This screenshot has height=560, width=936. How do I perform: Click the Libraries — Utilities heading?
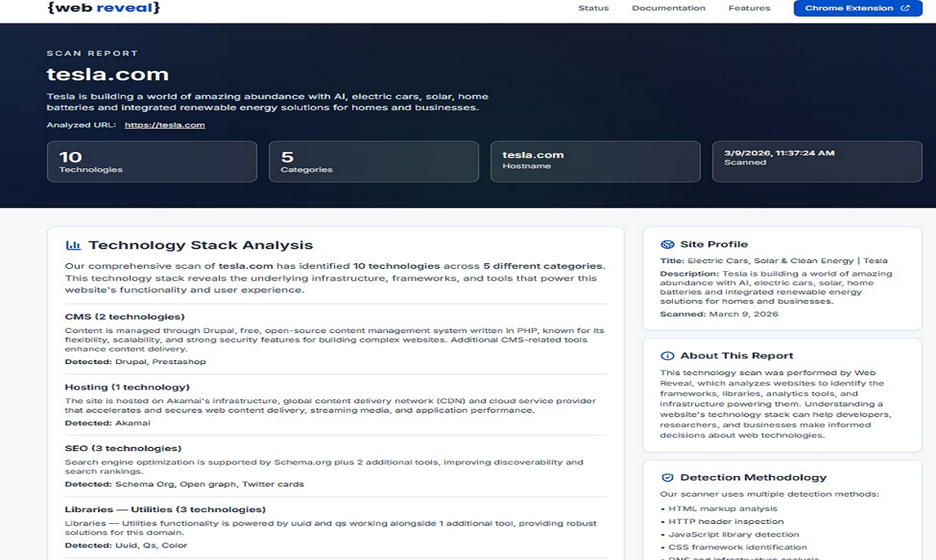pos(165,510)
